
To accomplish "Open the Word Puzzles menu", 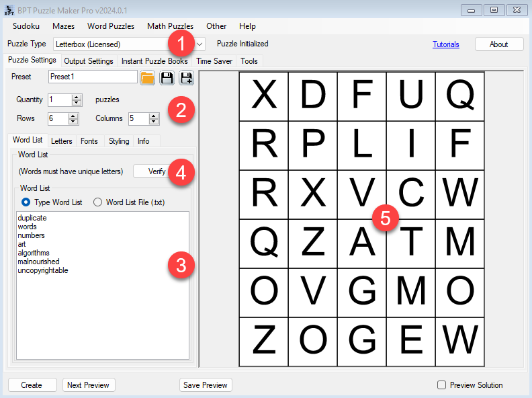I will pos(111,26).
